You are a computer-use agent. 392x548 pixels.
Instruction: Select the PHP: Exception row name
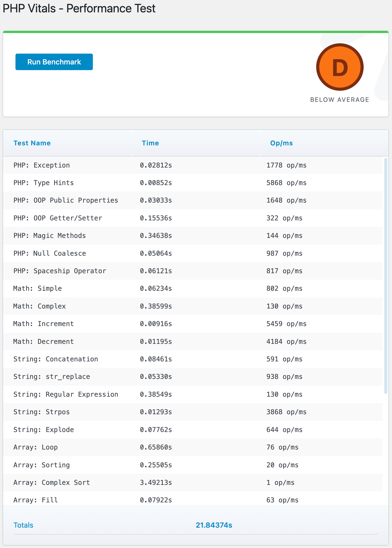(42, 165)
